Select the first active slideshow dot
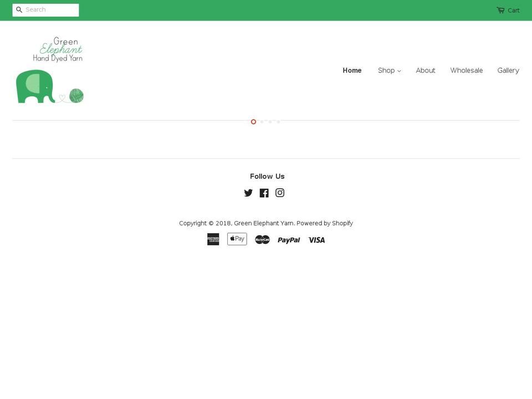The height and width of the screenshot is (399, 532). 253,122
